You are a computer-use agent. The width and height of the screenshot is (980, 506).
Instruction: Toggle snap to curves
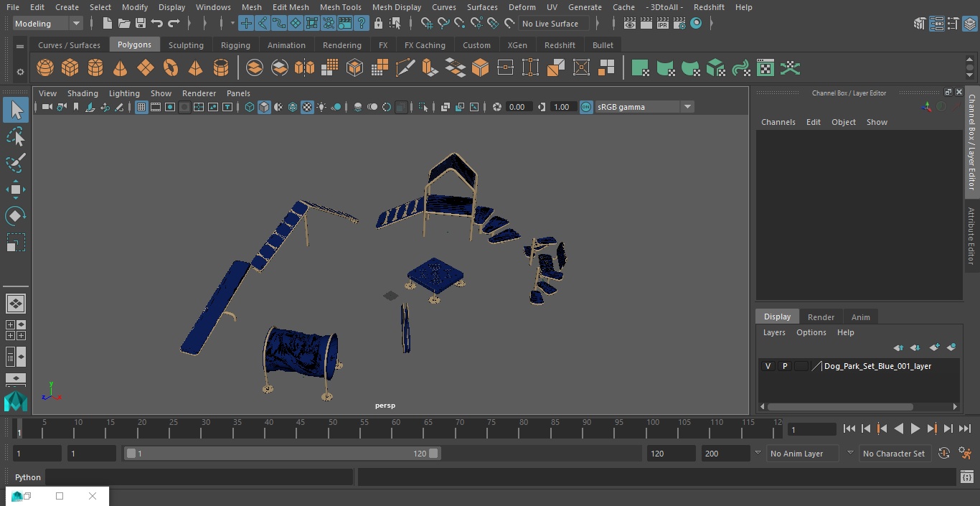pyautogui.click(x=443, y=24)
